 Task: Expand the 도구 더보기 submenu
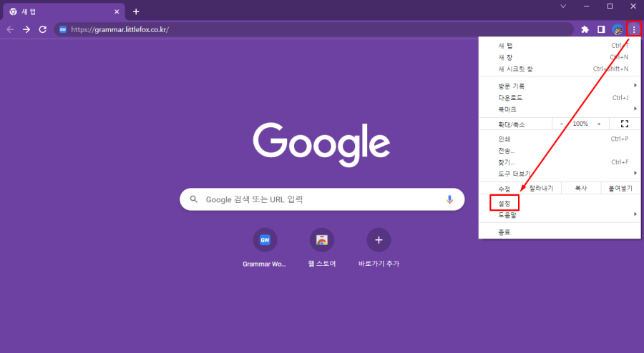click(x=560, y=174)
